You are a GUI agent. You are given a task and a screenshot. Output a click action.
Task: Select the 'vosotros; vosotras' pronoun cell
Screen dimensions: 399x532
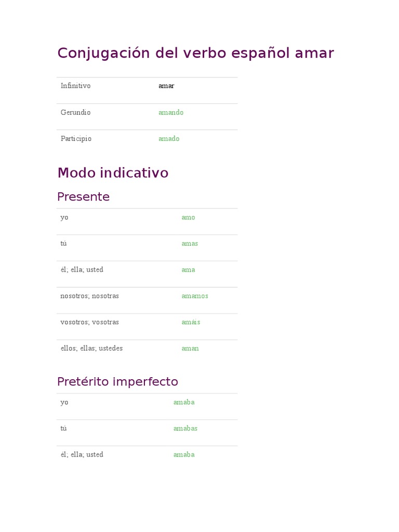[x=89, y=322]
